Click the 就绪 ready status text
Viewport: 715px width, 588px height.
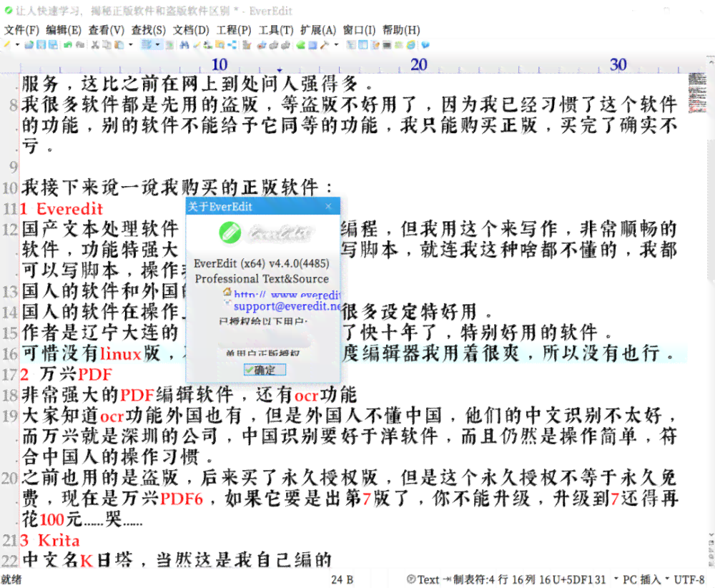[11, 580]
